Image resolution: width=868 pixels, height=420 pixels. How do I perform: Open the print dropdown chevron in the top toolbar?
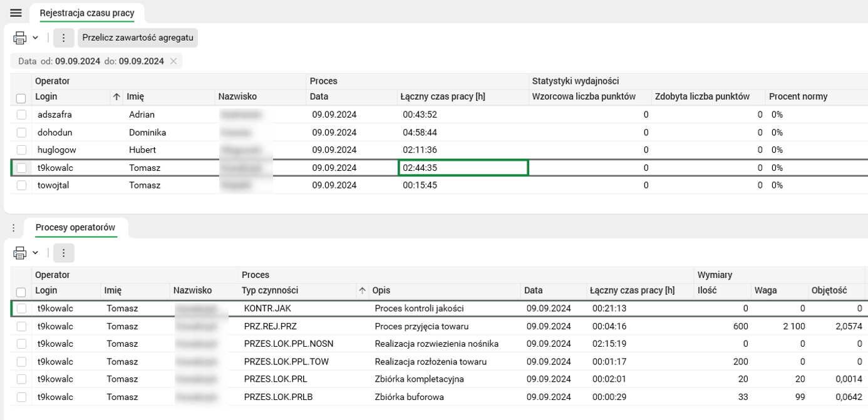click(x=36, y=38)
